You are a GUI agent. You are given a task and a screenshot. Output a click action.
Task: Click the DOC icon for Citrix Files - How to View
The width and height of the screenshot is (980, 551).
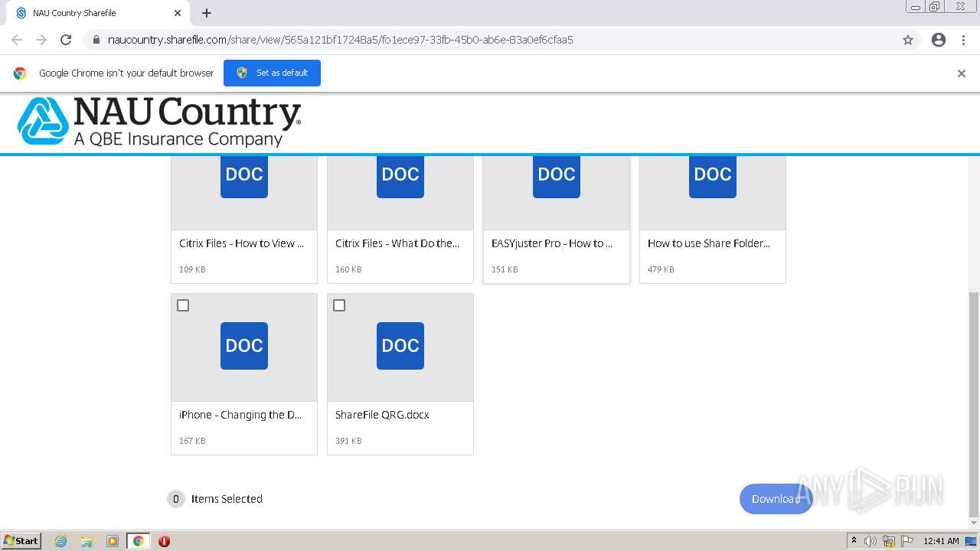click(244, 177)
